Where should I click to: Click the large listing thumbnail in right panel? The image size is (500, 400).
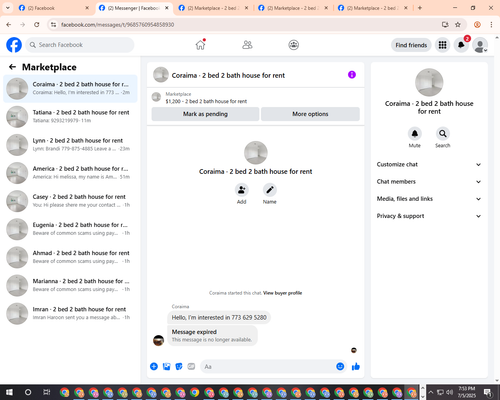pyautogui.click(x=429, y=82)
